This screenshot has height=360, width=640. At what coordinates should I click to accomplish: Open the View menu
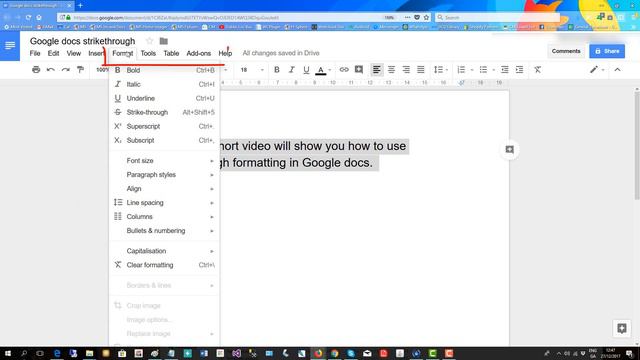[73, 53]
